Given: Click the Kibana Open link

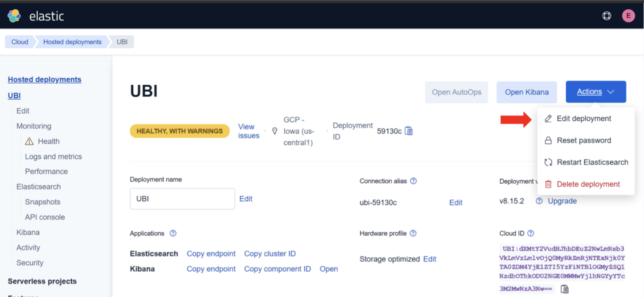Looking at the screenshot, I should (329, 269).
